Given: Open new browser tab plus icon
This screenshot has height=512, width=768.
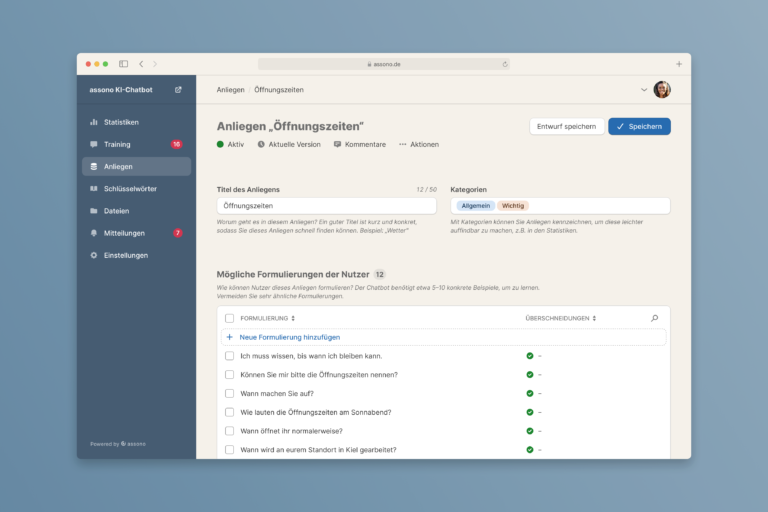Looking at the screenshot, I should [x=679, y=64].
